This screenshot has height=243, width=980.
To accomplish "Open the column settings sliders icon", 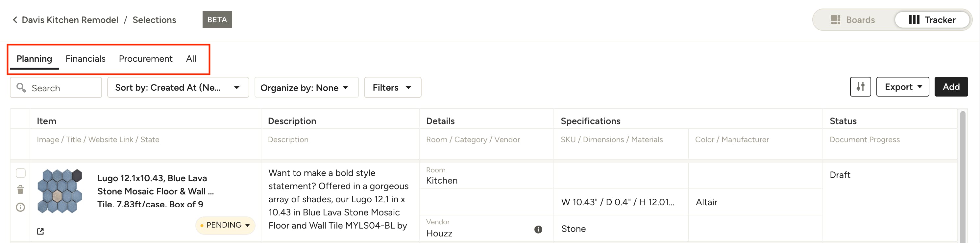I will pyautogui.click(x=860, y=87).
